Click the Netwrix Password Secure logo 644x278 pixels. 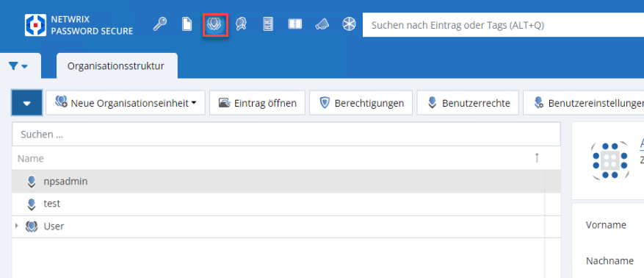(x=79, y=25)
